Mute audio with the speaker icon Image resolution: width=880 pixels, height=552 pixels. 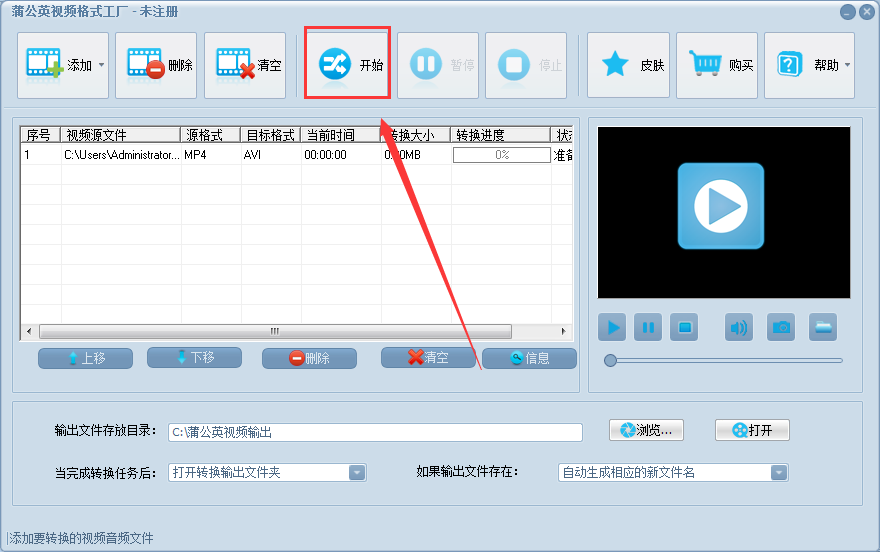click(739, 327)
